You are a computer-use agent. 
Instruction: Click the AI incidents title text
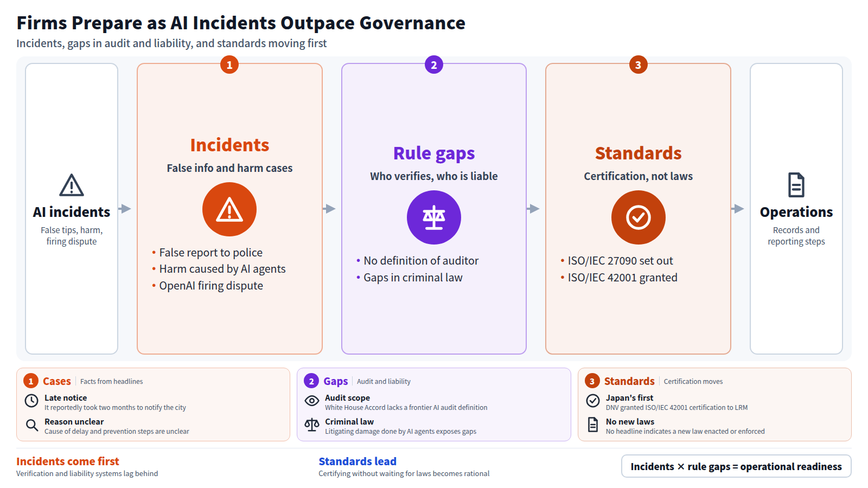point(72,212)
